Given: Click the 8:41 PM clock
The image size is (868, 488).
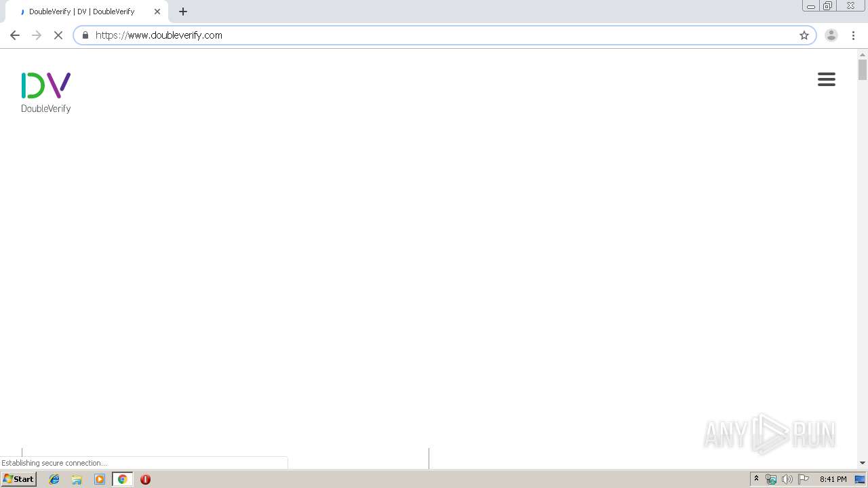Looking at the screenshot, I should (833, 479).
